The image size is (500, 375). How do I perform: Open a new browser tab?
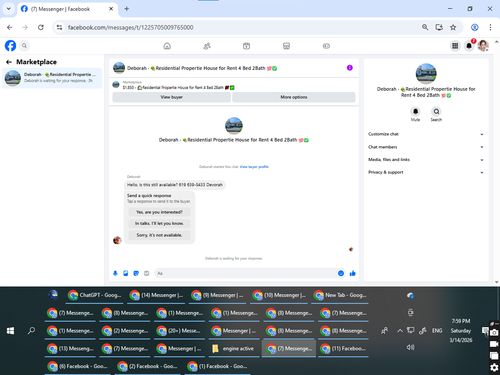click(x=127, y=9)
